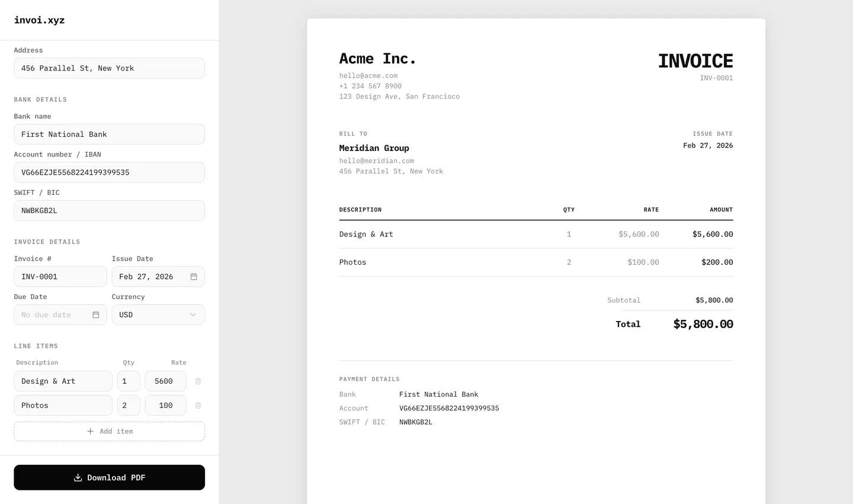Add a new line item
The width and height of the screenshot is (853, 504).
[110, 431]
